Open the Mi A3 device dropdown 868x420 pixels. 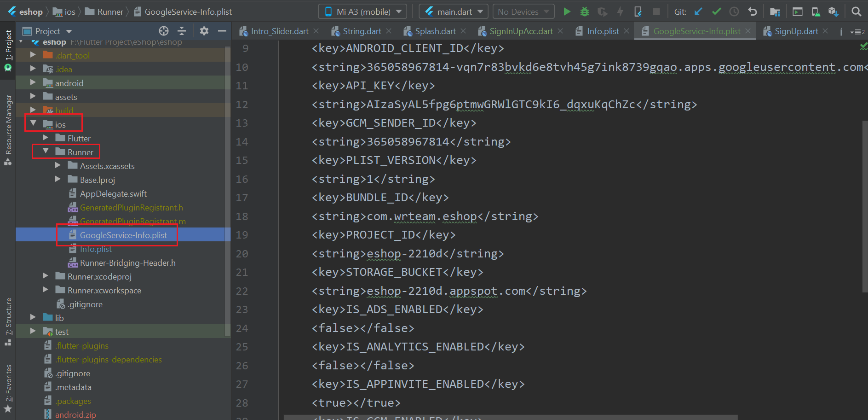click(x=362, y=12)
